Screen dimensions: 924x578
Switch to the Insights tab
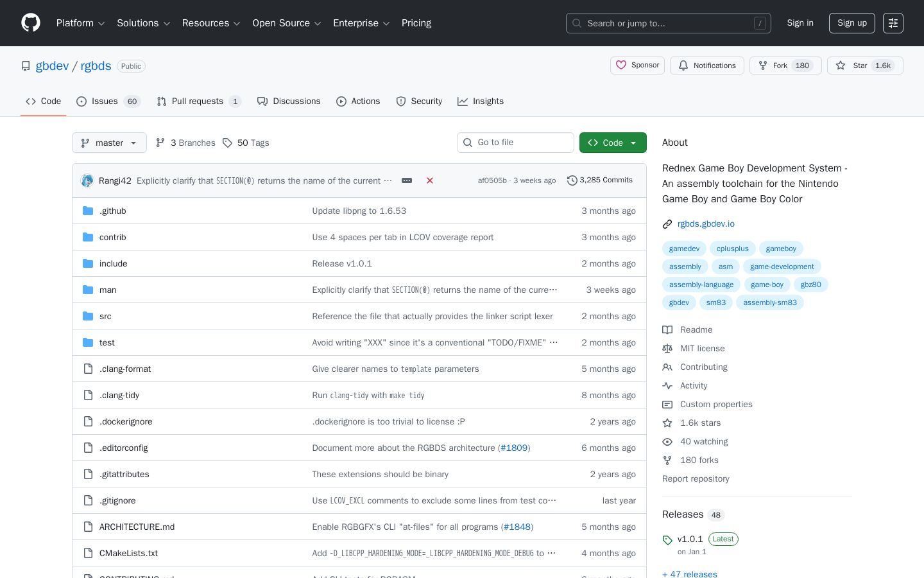[x=481, y=101]
